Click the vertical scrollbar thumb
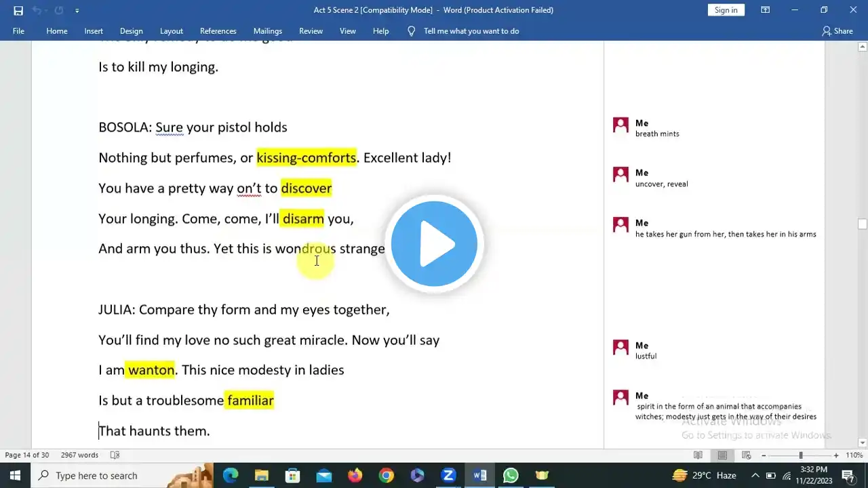Screen dimensions: 868x488 pos(862,224)
